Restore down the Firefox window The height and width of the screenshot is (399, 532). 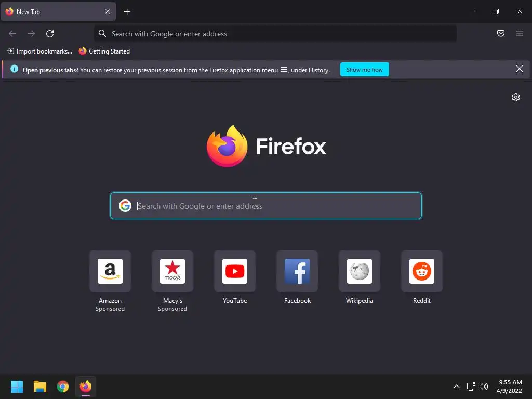coord(496,11)
